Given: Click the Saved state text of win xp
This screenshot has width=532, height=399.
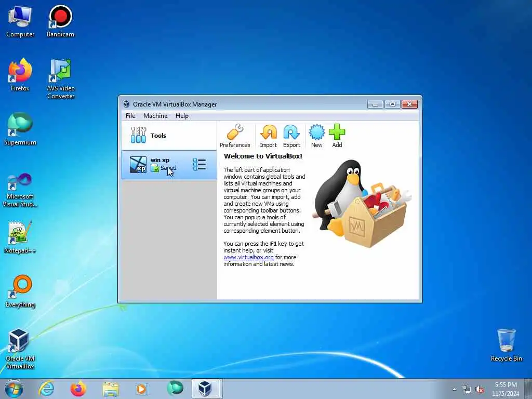Looking at the screenshot, I should click(x=168, y=168).
